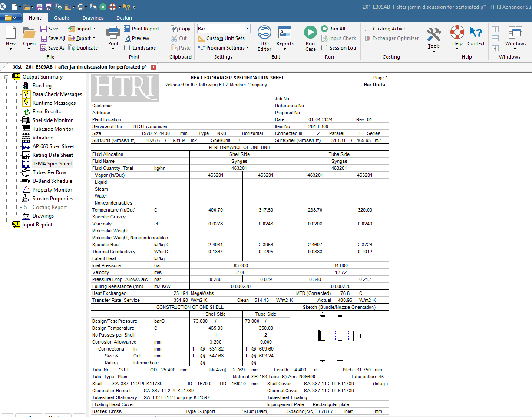The width and height of the screenshot is (532, 417).
Task: Click the Help lifebuoy ribbon icon
Action: point(457,32)
